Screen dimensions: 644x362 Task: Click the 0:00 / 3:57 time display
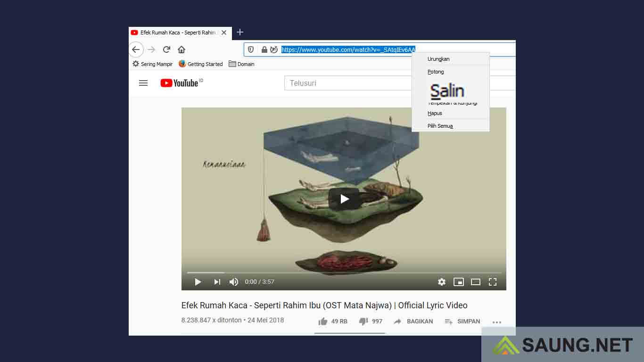(x=259, y=282)
